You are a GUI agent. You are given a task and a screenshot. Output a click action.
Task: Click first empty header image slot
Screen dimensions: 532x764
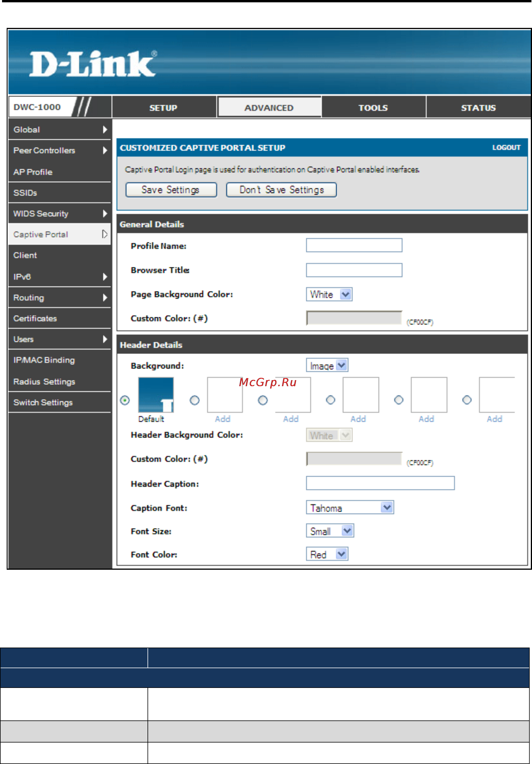225,395
